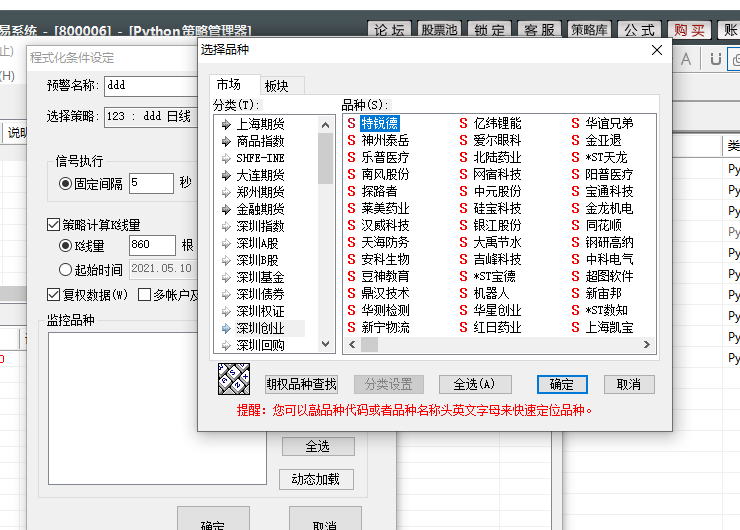Click the 机器人 stock entry
This screenshot has height=530, width=740.
[490, 294]
